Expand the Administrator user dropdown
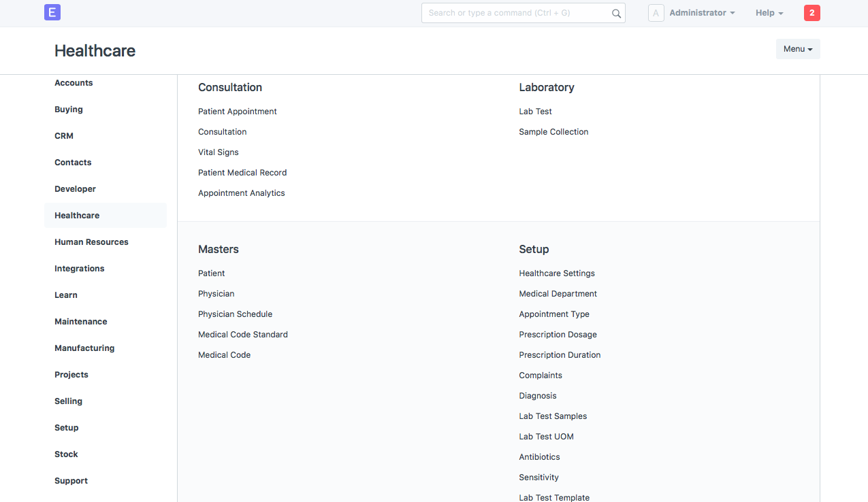Image resolution: width=868 pixels, height=502 pixels. 702,13
